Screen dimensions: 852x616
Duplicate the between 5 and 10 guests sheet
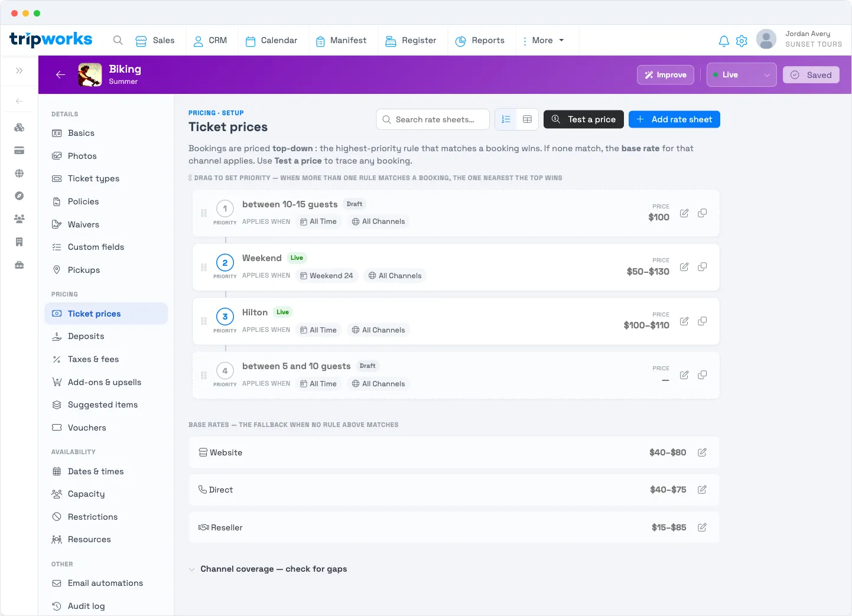tap(703, 375)
